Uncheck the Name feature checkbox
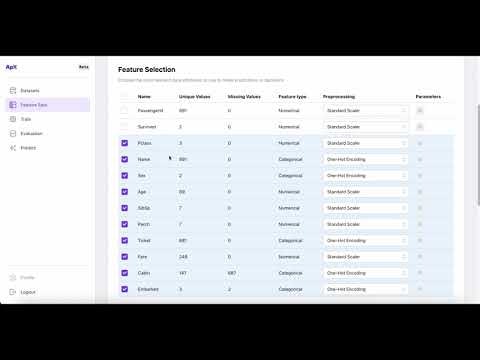 124,159
